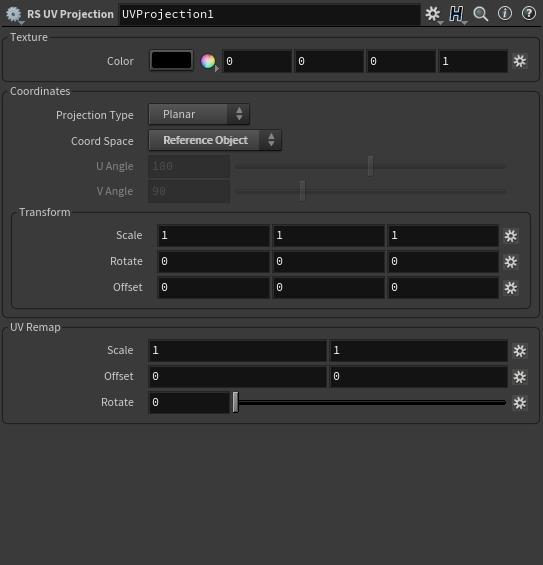Click the gear icon beside Transform Offset
This screenshot has height=565, width=543.
tap(511, 288)
